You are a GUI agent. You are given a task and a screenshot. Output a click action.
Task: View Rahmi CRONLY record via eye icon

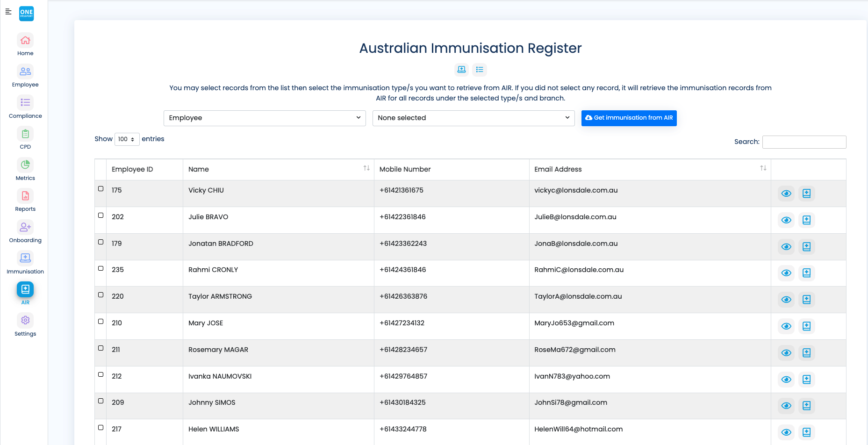pyautogui.click(x=786, y=273)
